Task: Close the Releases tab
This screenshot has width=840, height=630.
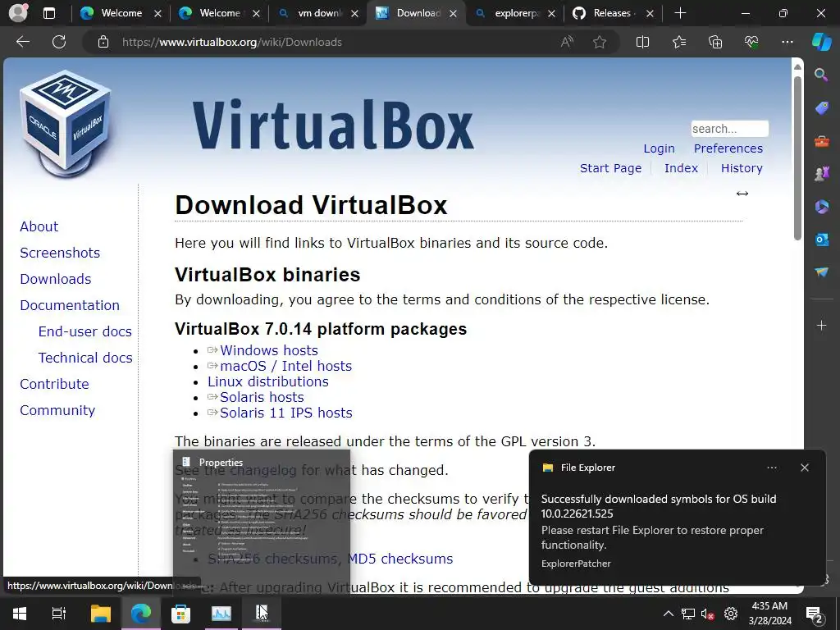Action: (x=650, y=13)
